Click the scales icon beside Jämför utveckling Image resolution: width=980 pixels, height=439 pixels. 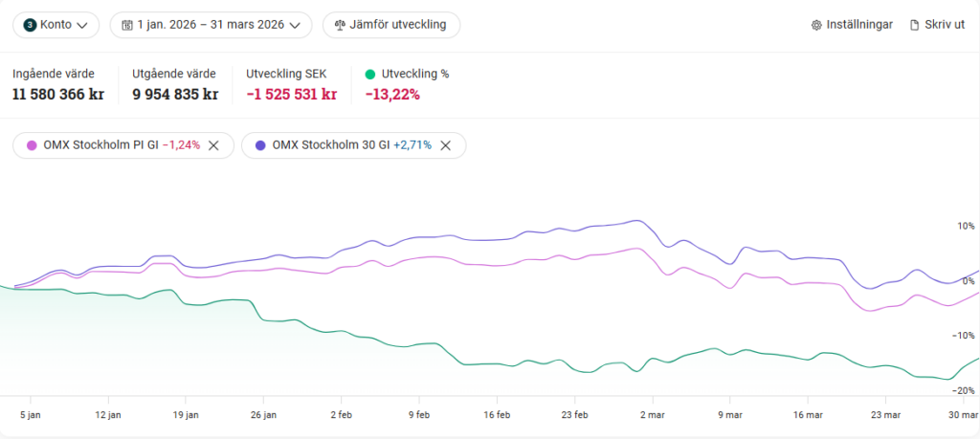point(340,25)
